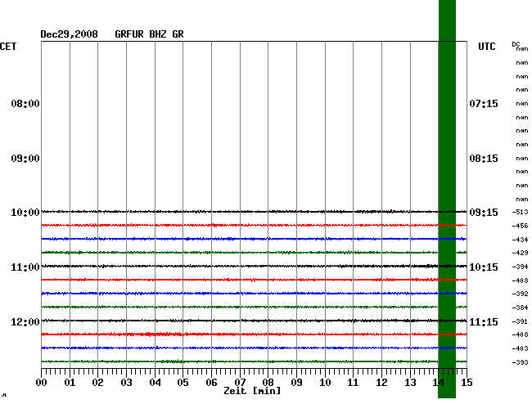
Task: Click the black seismogram trace at 11:00 CET
Action: pos(254,266)
